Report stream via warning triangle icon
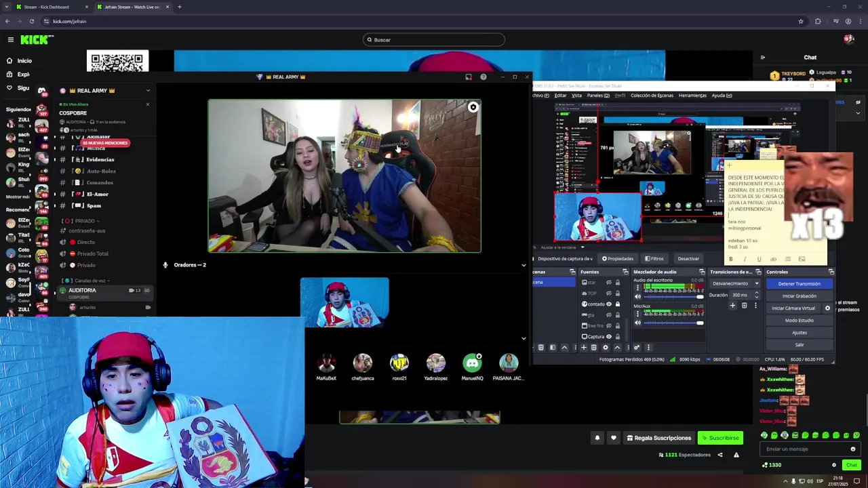 pyautogui.click(x=736, y=455)
